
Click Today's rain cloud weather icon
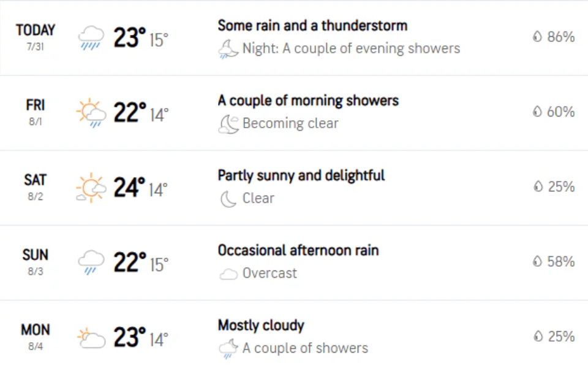pyautogui.click(x=91, y=37)
